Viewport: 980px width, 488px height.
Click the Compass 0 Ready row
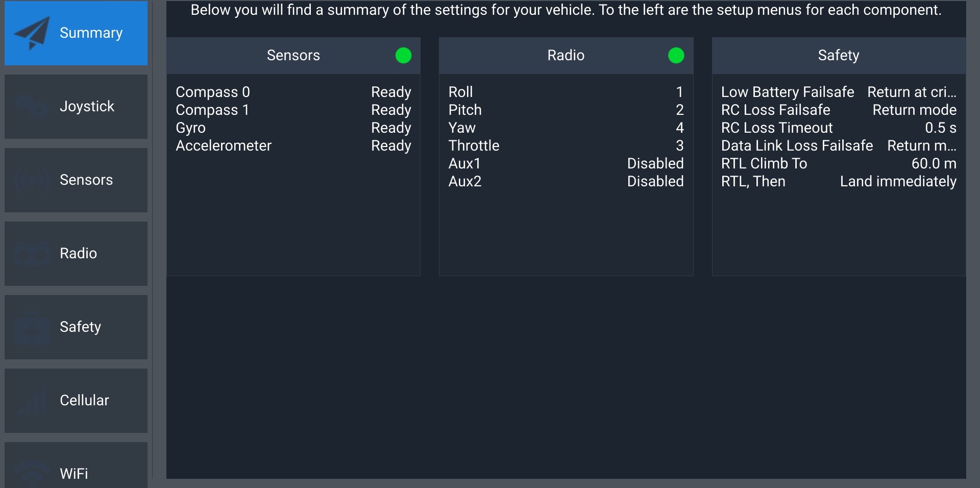coord(293,92)
